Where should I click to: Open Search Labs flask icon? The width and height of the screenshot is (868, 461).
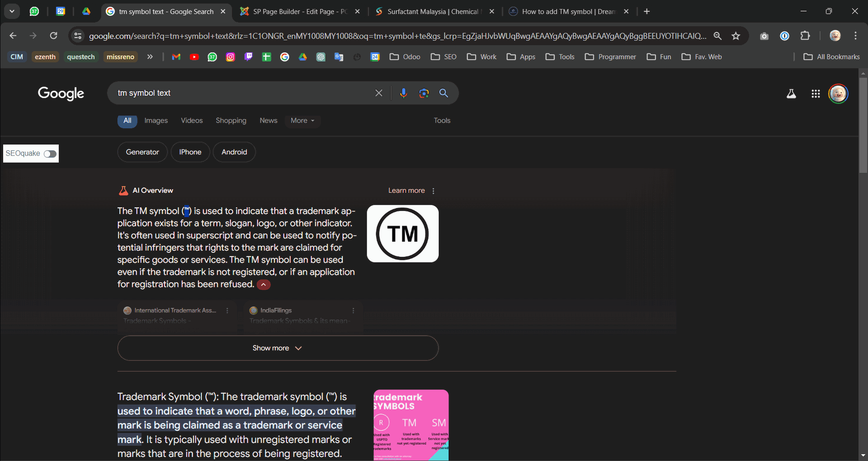(x=791, y=94)
